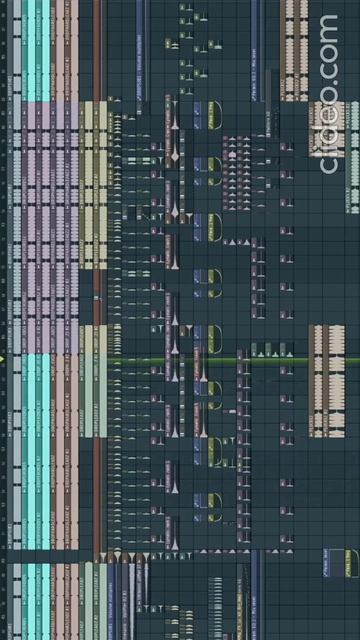
Task: Click the yellow playhead marker on the ruler
Action: click(2, 360)
